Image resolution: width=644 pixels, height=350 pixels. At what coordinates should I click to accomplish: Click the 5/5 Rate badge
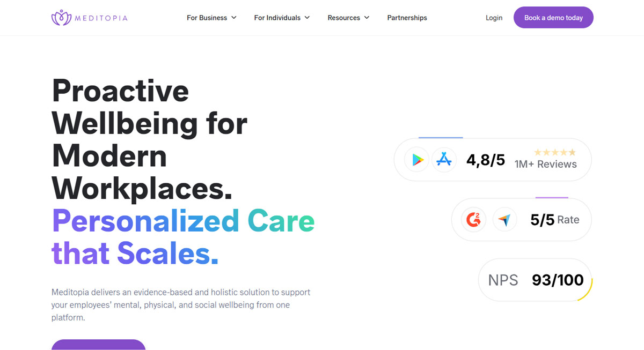click(x=554, y=220)
